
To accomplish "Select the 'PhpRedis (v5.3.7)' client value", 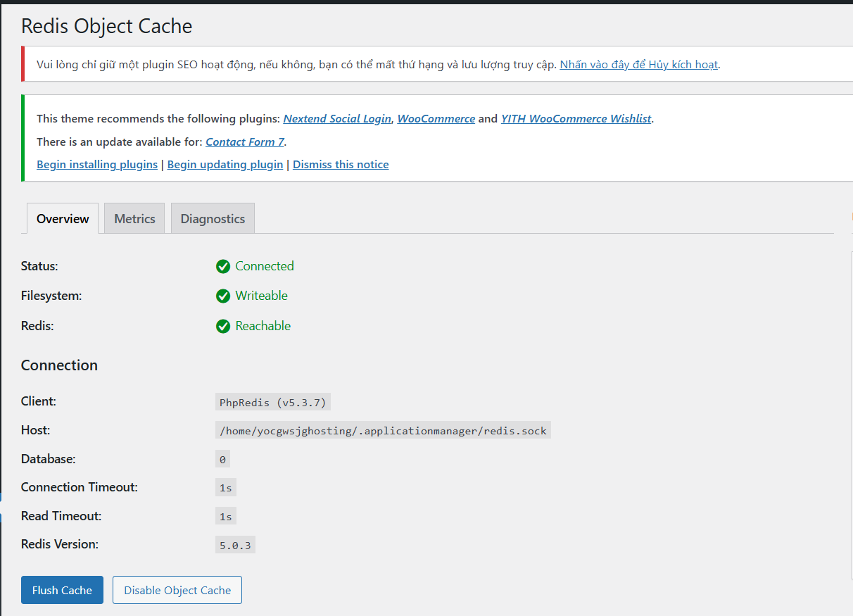I will (273, 402).
